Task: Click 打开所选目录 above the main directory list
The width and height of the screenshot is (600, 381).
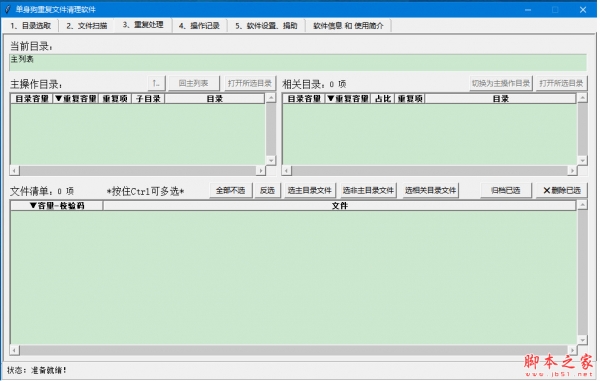Action: (x=249, y=83)
